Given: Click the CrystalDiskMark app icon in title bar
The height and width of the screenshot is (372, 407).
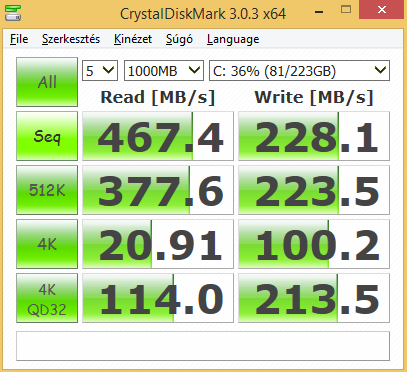Looking at the screenshot, I should pyautogui.click(x=13, y=12).
